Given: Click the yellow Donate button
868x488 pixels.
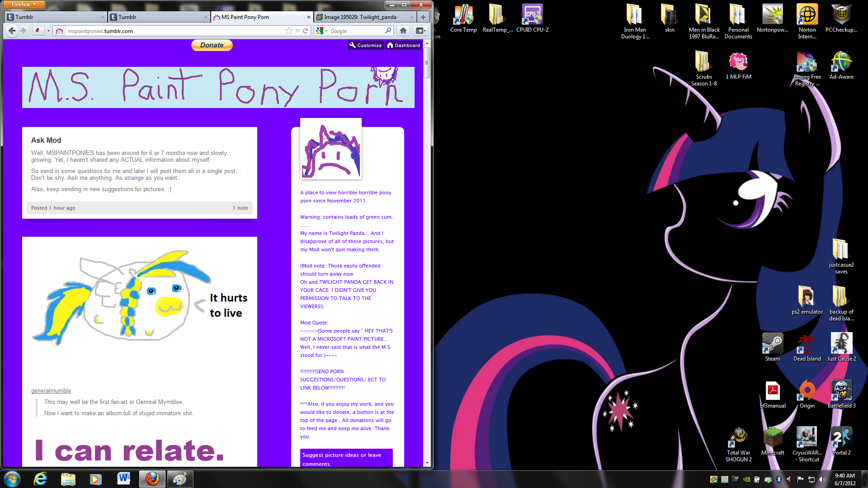Looking at the screenshot, I should (x=212, y=45).
